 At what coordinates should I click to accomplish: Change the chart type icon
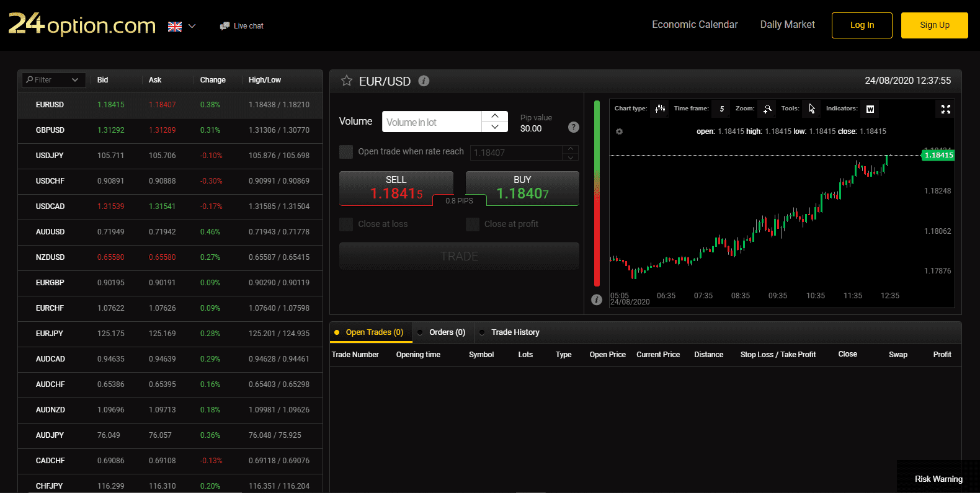[660, 109]
